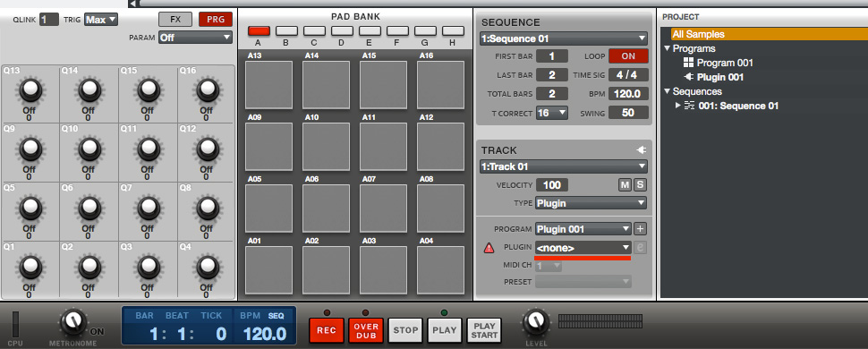Image resolution: width=868 pixels, height=349 pixels.
Task: Click the REC button
Action: click(x=327, y=330)
